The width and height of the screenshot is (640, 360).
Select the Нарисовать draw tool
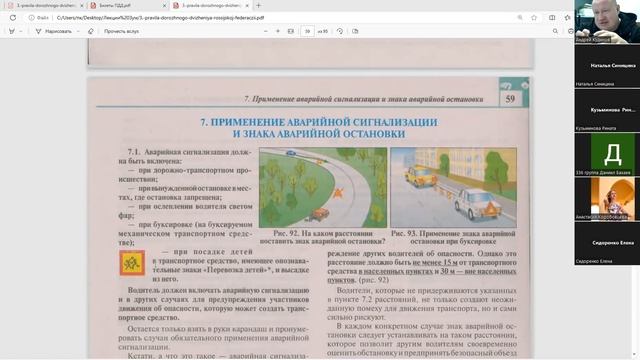53,31
